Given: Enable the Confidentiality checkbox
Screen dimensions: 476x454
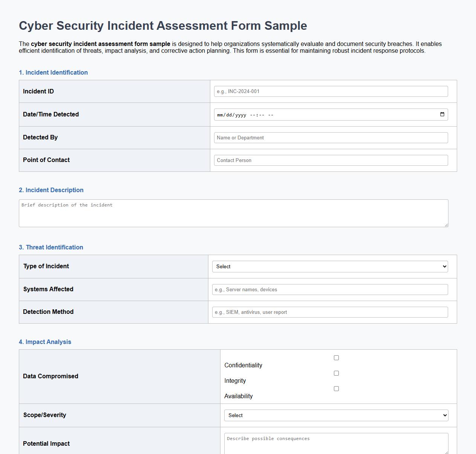Looking at the screenshot, I should pyautogui.click(x=336, y=358).
